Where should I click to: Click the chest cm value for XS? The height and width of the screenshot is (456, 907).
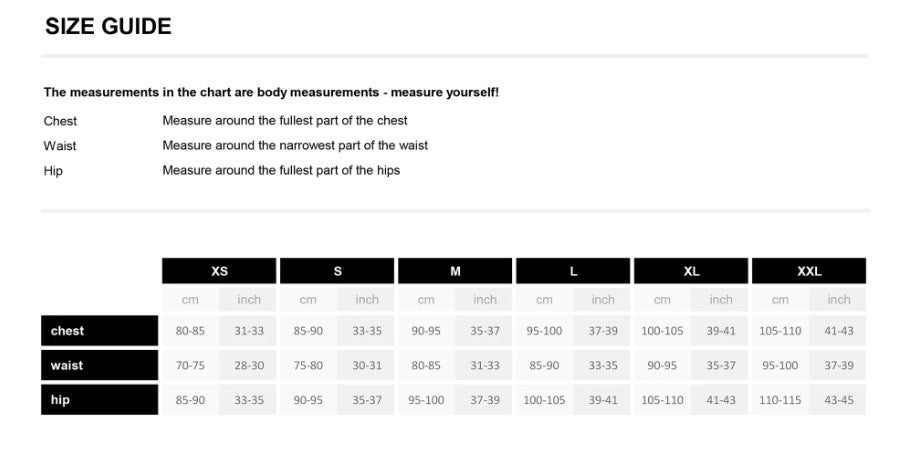pos(190,331)
